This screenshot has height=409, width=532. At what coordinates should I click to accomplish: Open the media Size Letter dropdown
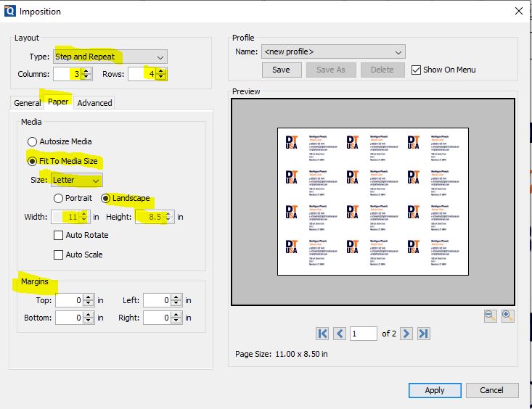pos(77,180)
